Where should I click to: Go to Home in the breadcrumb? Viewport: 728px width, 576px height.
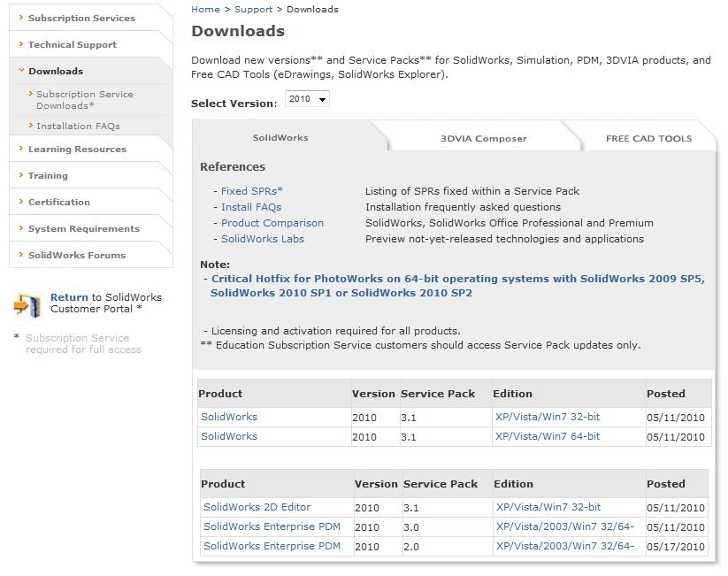[205, 9]
